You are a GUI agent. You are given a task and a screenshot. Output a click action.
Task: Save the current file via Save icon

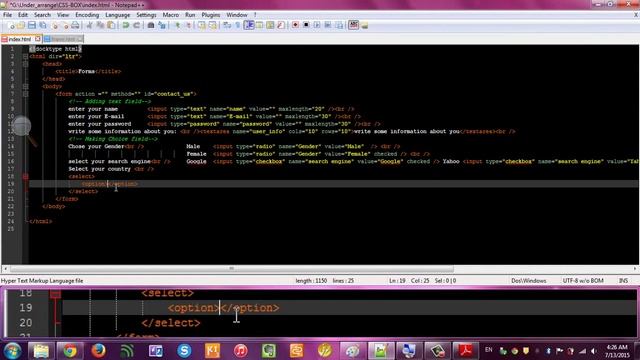click(32, 25)
